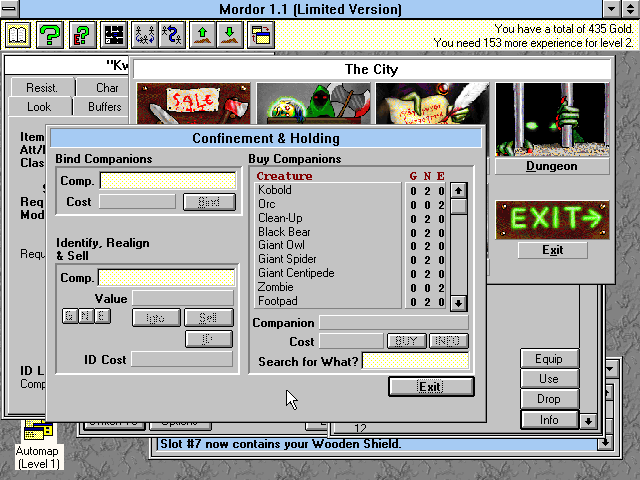Select Kobold in creature list
This screenshot has width=640, height=480.
(x=329, y=190)
